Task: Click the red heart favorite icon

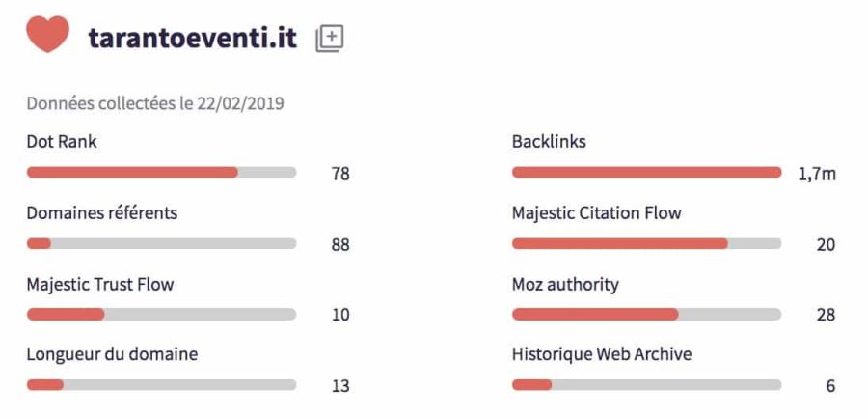Action: point(47,36)
